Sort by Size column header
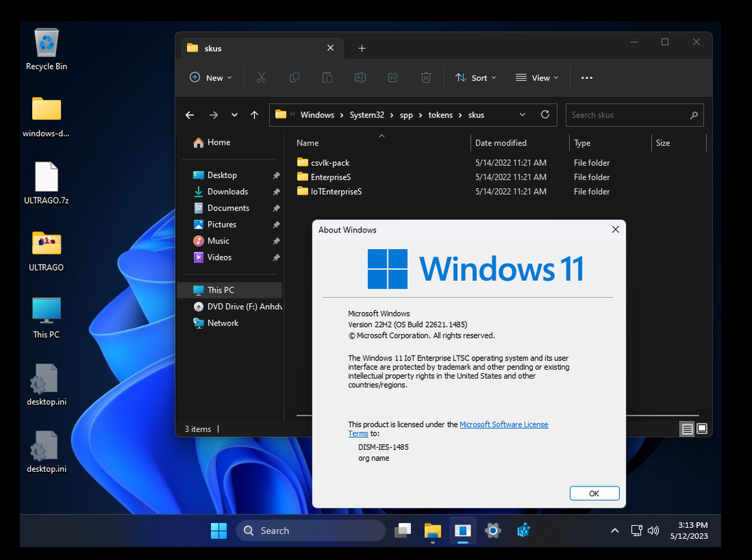The image size is (752, 560). click(679, 143)
